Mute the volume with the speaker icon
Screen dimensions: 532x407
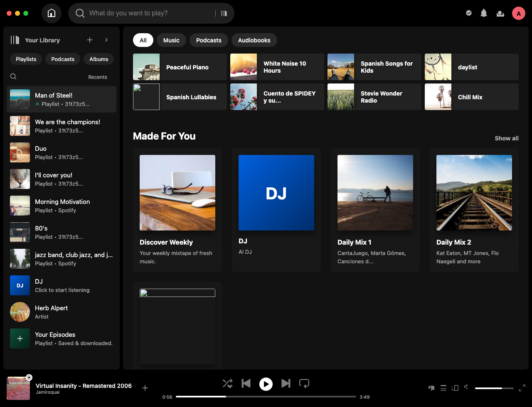(465, 388)
